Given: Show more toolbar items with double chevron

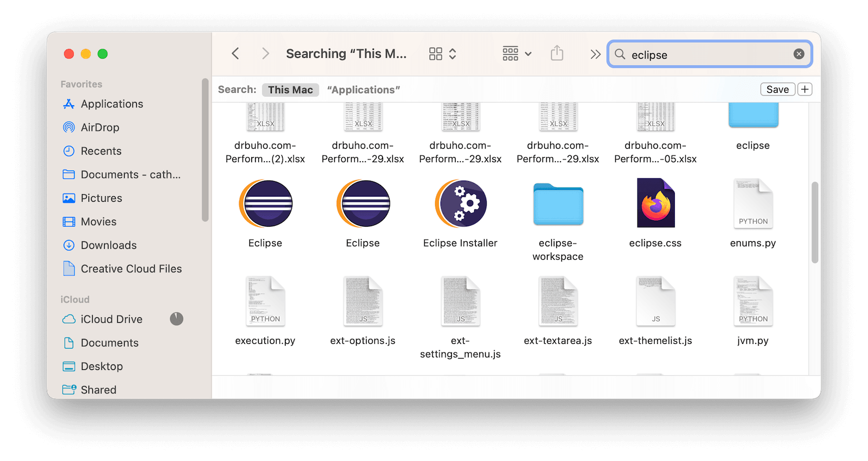Looking at the screenshot, I should 595,54.
